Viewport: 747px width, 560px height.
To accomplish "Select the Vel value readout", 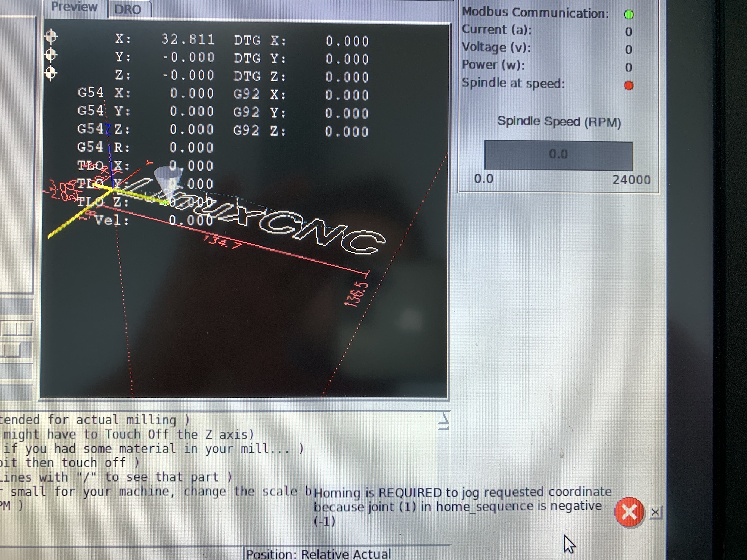I will (191, 220).
